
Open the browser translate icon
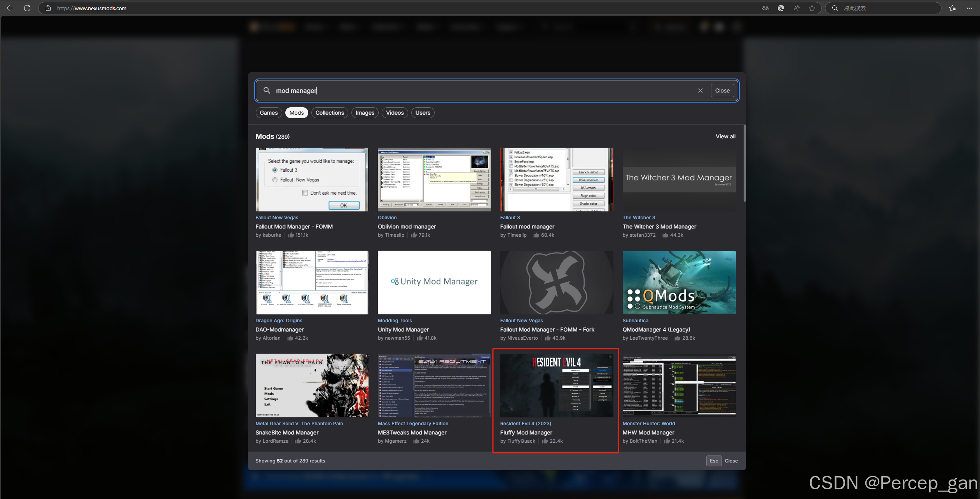pos(765,8)
